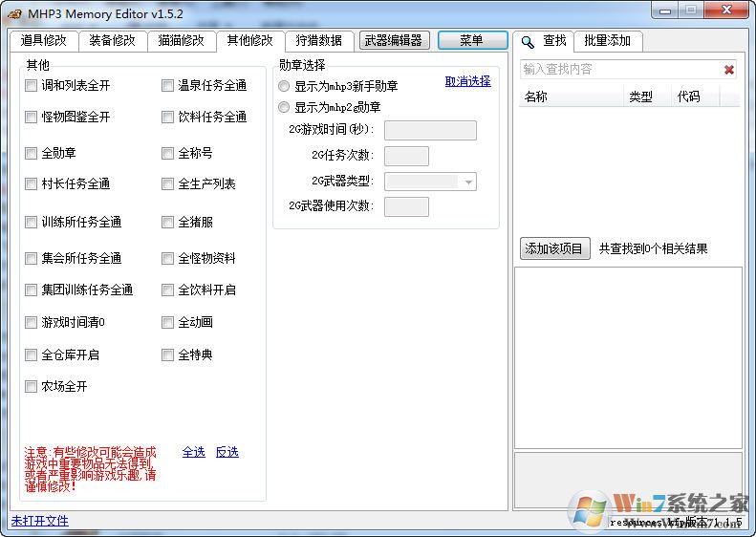Click the 未打开文件 link

coord(40,521)
